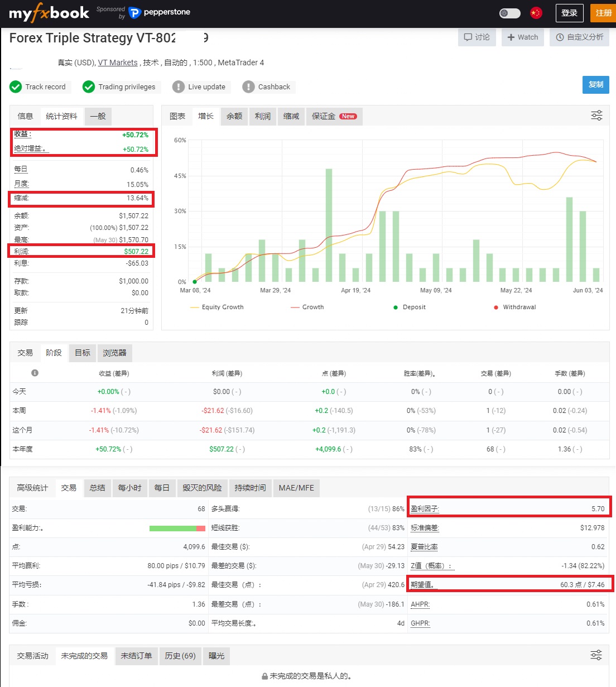This screenshot has width=616, height=687.
Task: Open the China flag language selector
Action: [536, 13]
